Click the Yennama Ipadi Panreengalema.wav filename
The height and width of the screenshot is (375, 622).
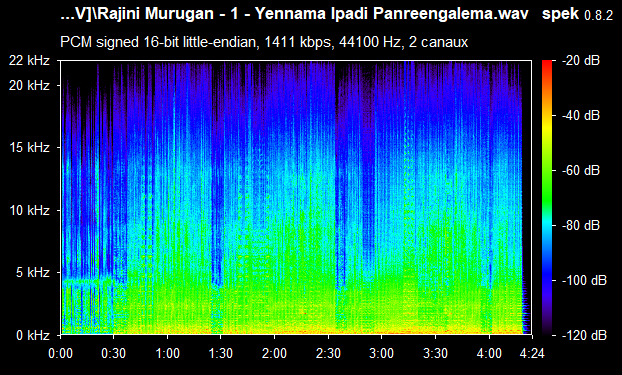[x=391, y=14]
